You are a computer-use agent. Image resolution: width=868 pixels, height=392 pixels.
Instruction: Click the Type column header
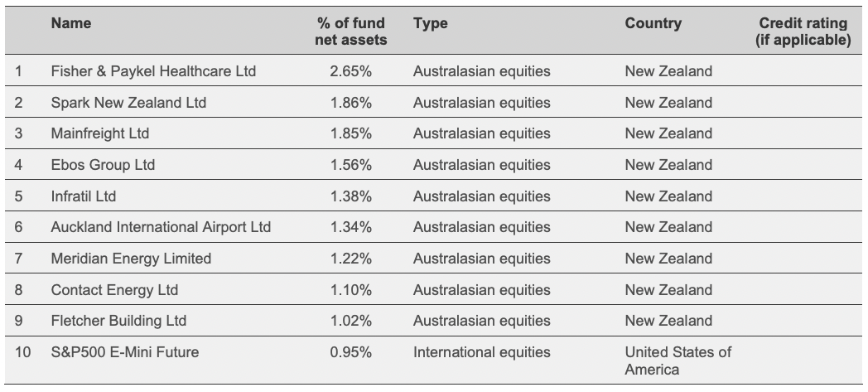coord(430,24)
